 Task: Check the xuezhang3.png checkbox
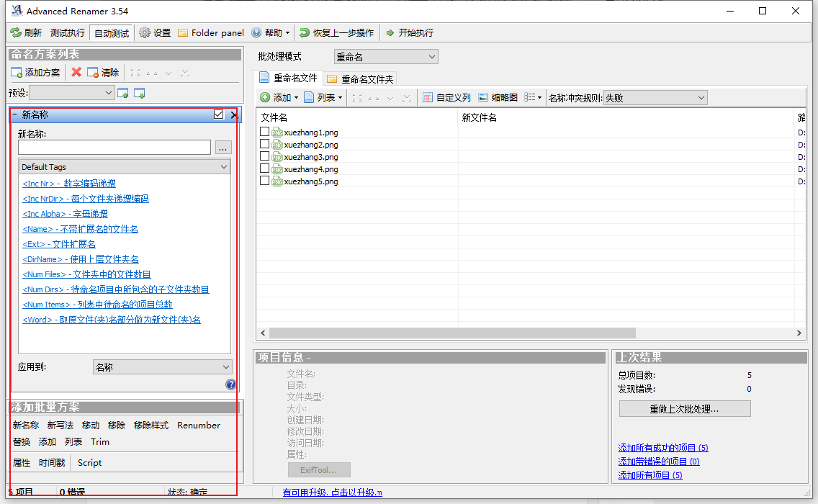tap(264, 156)
